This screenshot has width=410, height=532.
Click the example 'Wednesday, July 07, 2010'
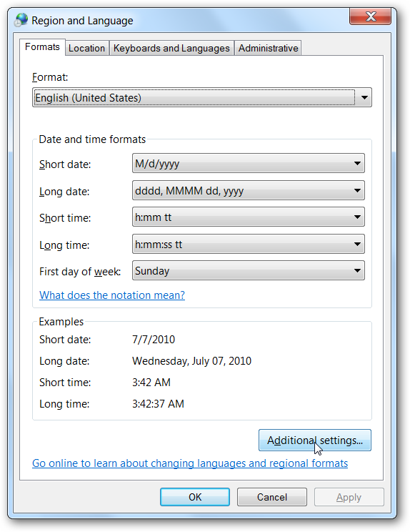pyautogui.click(x=191, y=361)
